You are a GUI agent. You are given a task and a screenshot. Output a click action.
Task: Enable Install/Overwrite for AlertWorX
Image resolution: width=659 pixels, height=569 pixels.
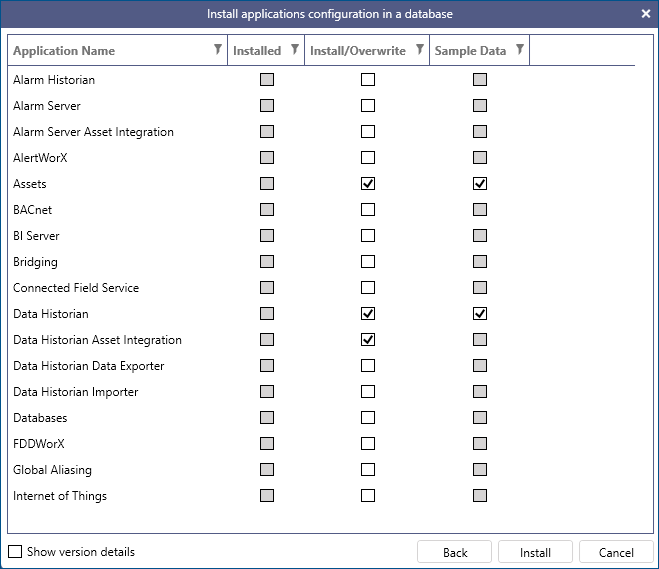point(368,158)
